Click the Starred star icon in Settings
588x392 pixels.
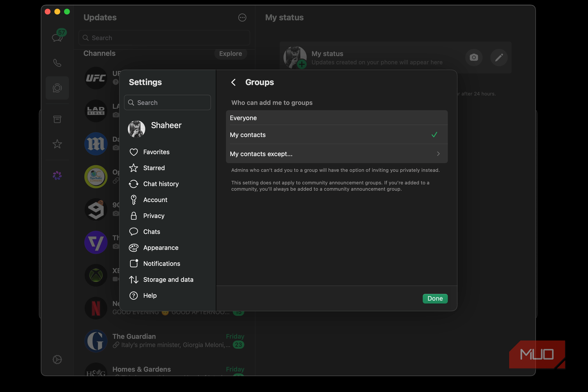click(134, 168)
